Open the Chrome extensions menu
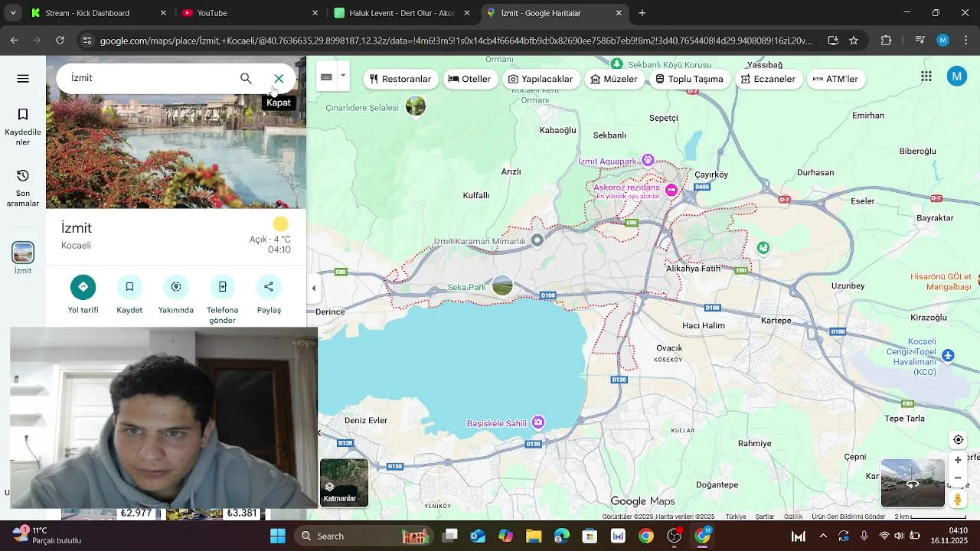This screenshot has height=551, width=980. click(887, 41)
